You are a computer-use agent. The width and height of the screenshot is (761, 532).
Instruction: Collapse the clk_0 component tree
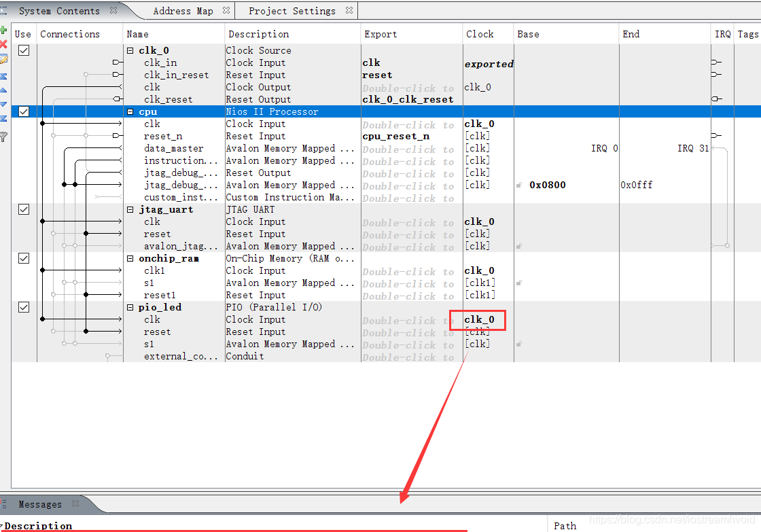click(x=130, y=50)
